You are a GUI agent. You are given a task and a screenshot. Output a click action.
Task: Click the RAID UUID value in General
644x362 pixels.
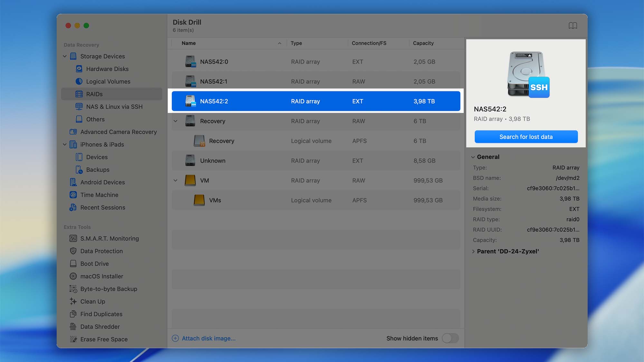(553, 230)
